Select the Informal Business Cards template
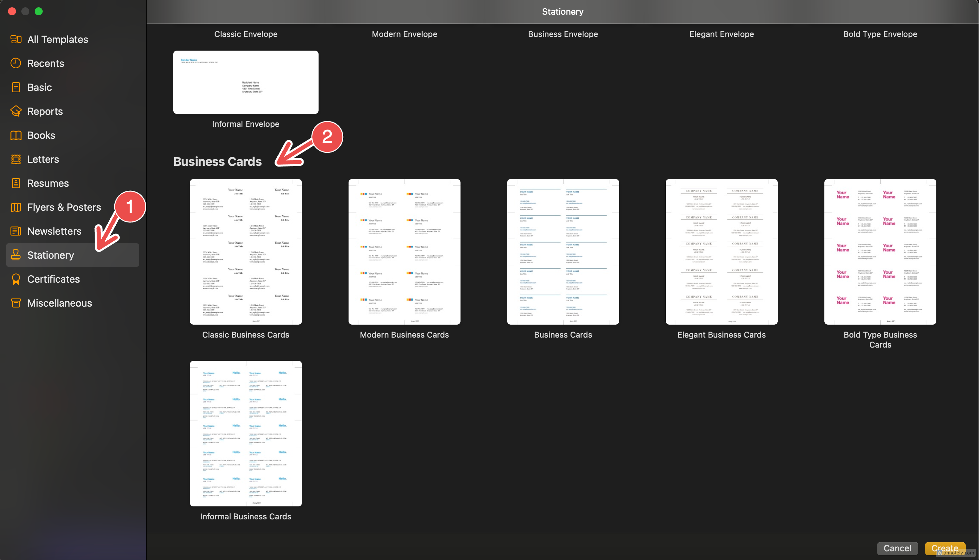 (246, 433)
